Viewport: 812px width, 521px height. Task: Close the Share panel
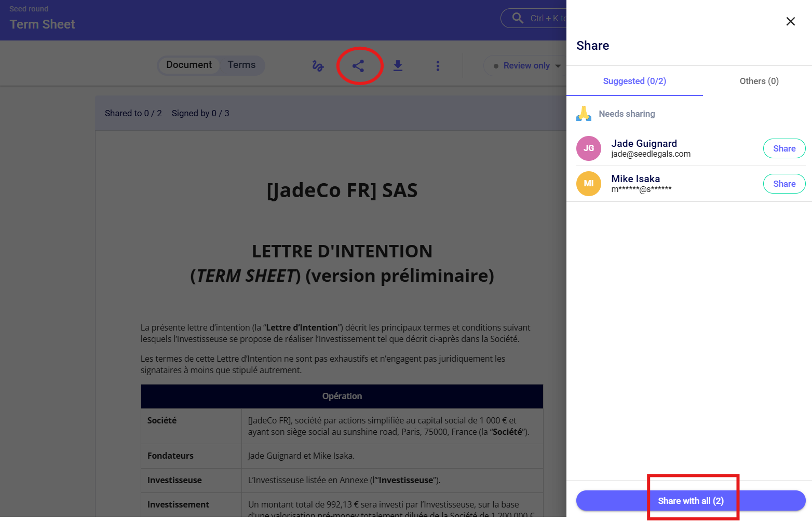click(790, 21)
